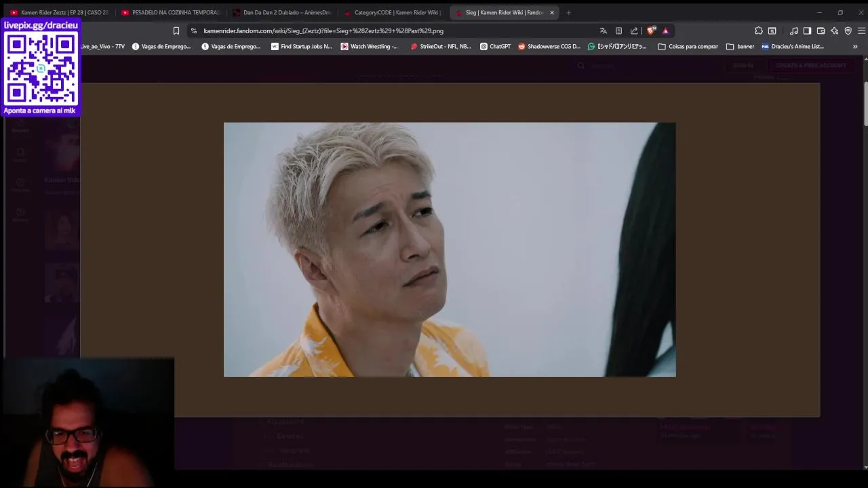Open Brave Wallet icon
The image size is (868, 488).
[821, 30]
